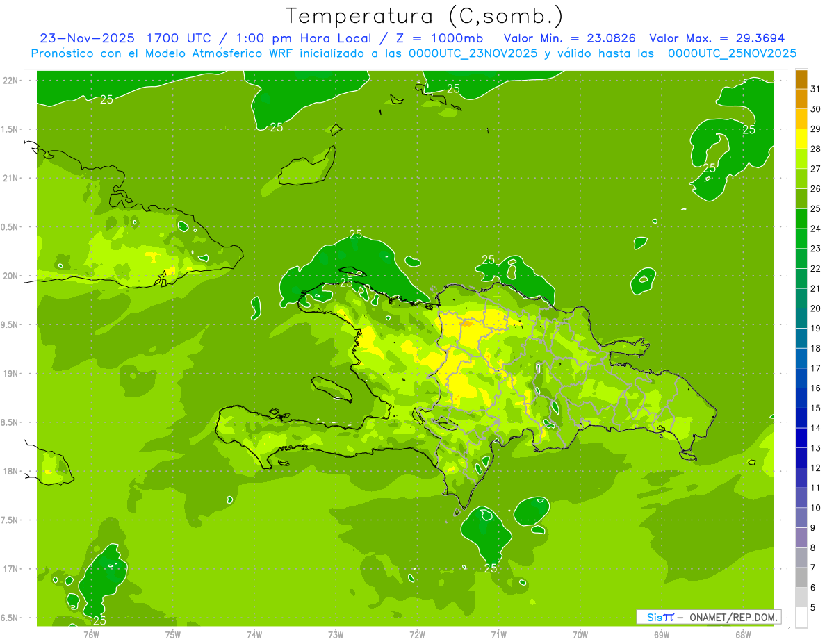Click the '75W' longitude axis label

click(173, 634)
